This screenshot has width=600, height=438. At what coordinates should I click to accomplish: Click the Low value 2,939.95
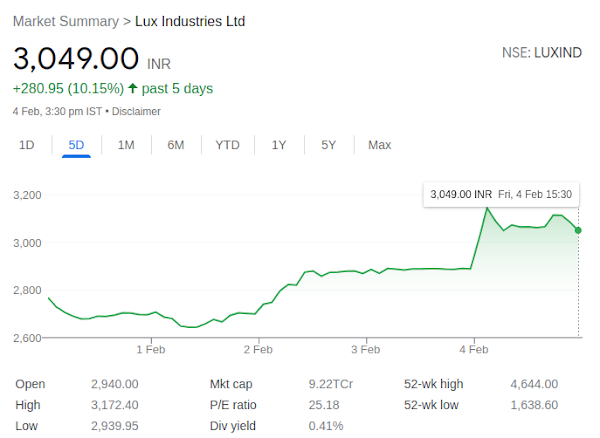tap(115, 426)
